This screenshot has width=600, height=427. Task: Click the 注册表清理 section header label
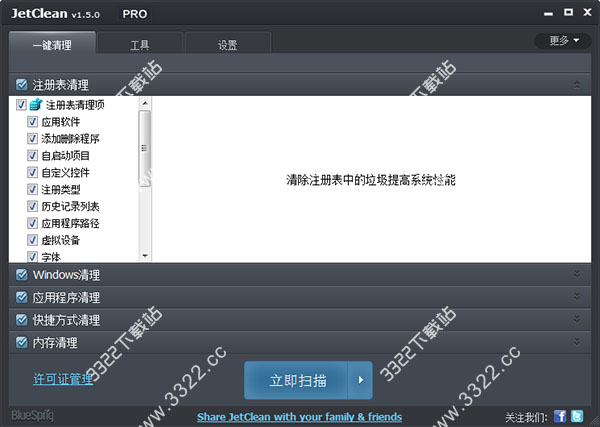pyautogui.click(x=60, y=85)
